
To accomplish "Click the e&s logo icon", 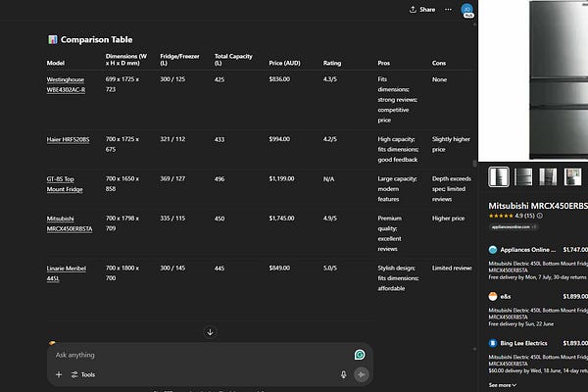I will coord(493,296).
